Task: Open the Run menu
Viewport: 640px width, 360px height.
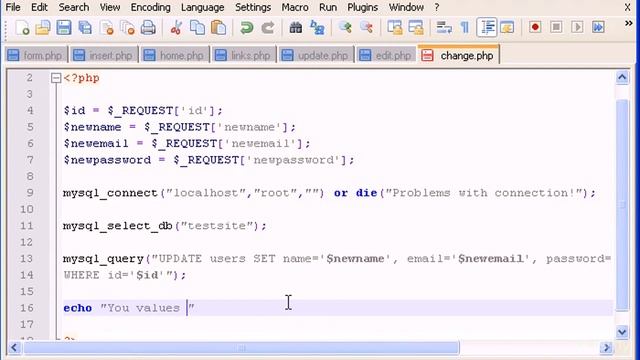Action: pyautogui.click(x=328, y=7)
